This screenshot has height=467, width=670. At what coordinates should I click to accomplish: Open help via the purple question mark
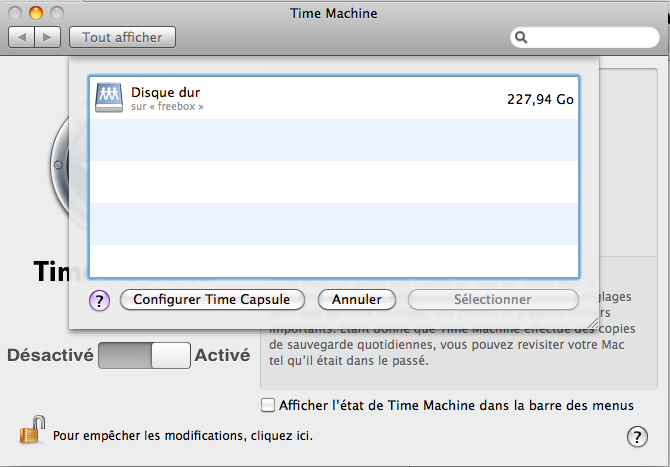click(99, 300)
